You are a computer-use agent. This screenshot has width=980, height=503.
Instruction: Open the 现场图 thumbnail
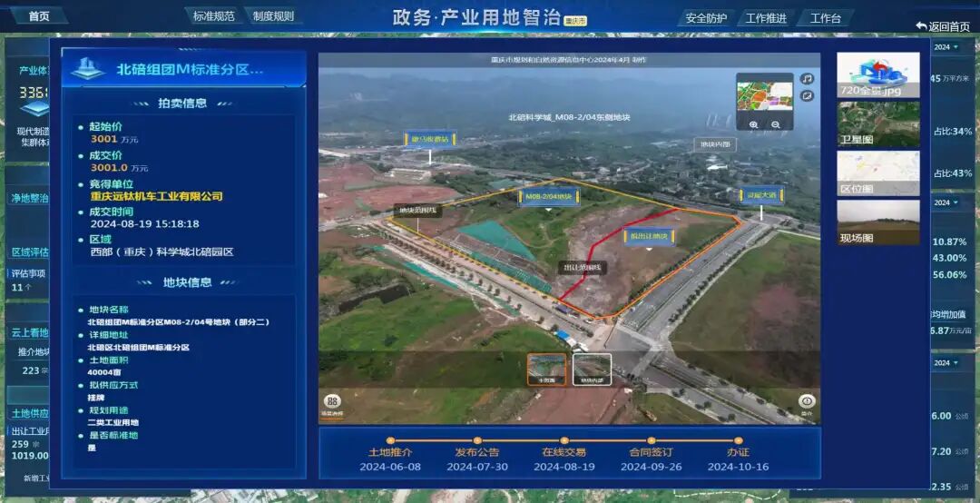(878, 222)
